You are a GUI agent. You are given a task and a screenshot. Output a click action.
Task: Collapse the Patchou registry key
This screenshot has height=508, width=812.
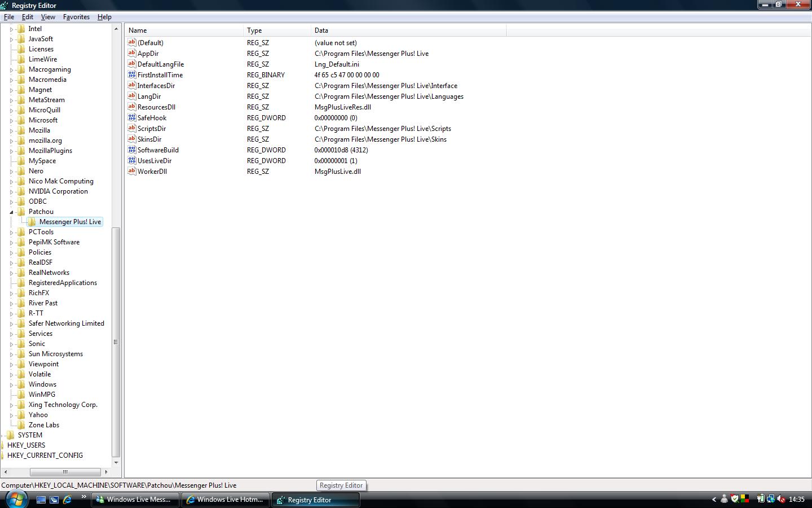(11, 212)
